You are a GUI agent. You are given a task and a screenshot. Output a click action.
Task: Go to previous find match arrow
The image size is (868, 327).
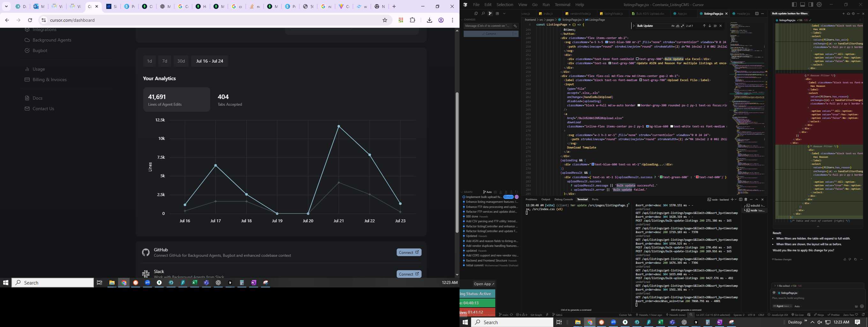point(705,26)
